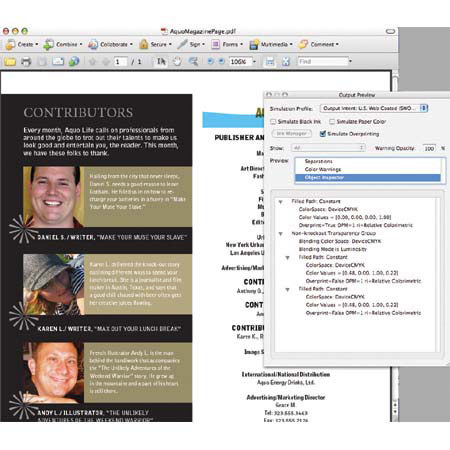Click the Output Preview panel title bar
The height and width of the screenshot is (450, 450).
click(x=357, y=95)
